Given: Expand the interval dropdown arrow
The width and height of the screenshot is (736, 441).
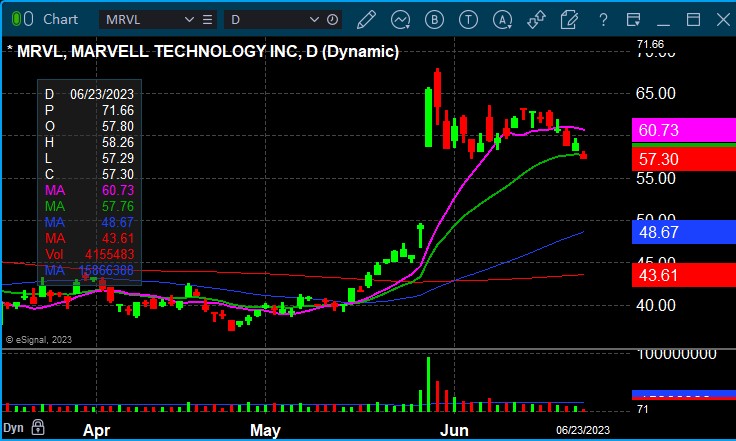Looking at the screenshot, I should click(x=314, y=20).
